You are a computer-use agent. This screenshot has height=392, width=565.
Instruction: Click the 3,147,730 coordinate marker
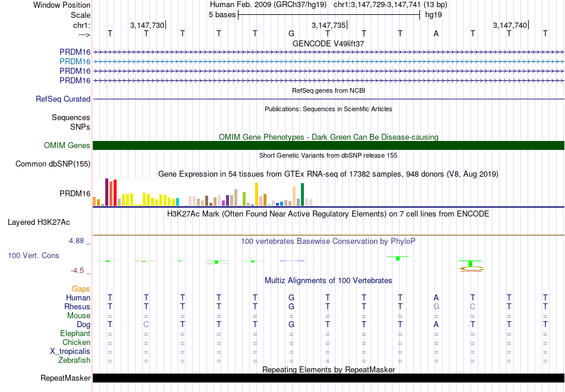147,25
